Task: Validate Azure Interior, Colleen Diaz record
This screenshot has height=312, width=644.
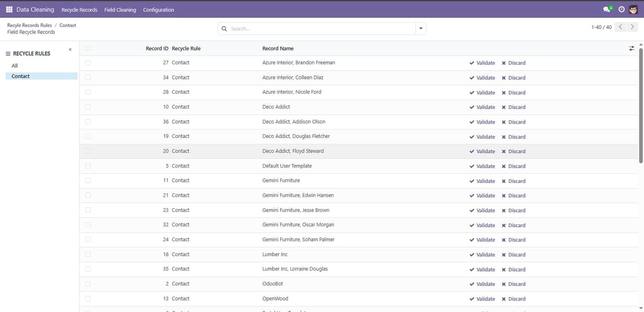Action: pyautogui.click(x=482, y=78)
